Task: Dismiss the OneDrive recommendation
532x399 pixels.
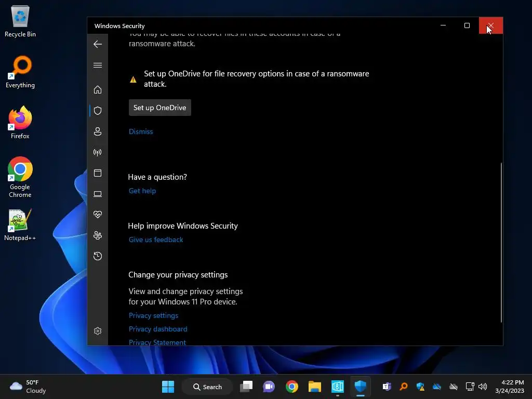Action: click(x=141, y=131)
